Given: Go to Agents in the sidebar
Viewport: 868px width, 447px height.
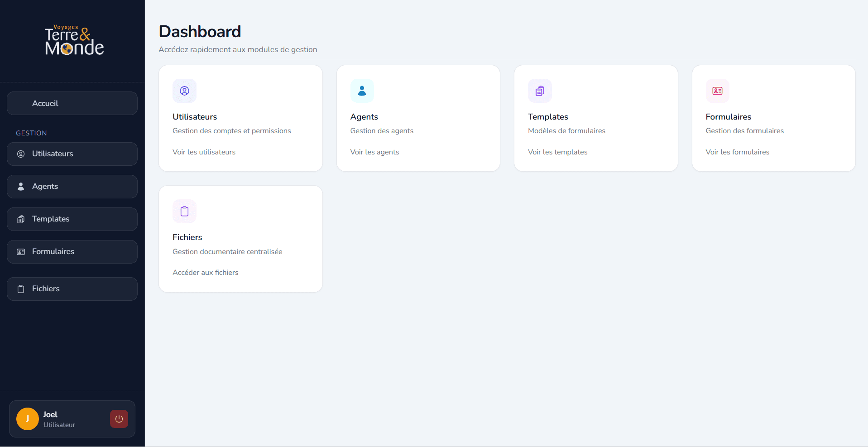Looking at the screenshot, I should pos(72,187).
